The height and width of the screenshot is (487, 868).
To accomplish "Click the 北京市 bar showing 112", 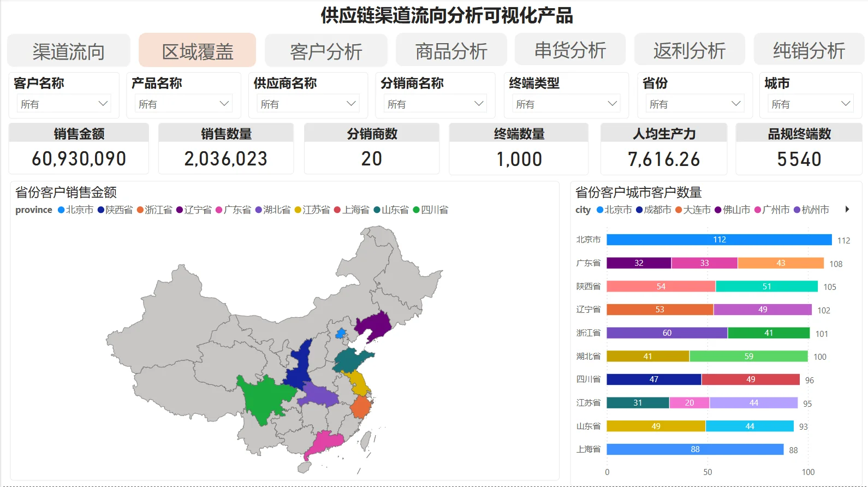I will 719,240.
